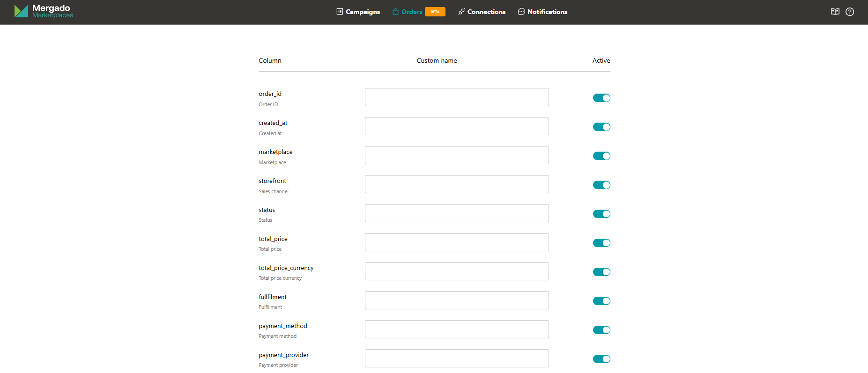The height and width of the screenshot is (373, 868).
Task: Open the Campaigns menu
Action: pyautogui.click(x=358, y=12)
